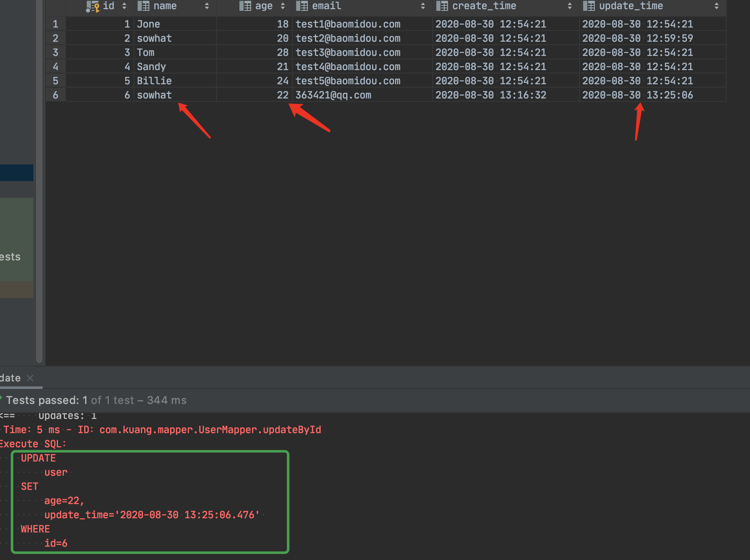This screenshot has height=560, width=750.
Task: Sort by create_time using its sort arrows
Action: [x=570, y=6]
